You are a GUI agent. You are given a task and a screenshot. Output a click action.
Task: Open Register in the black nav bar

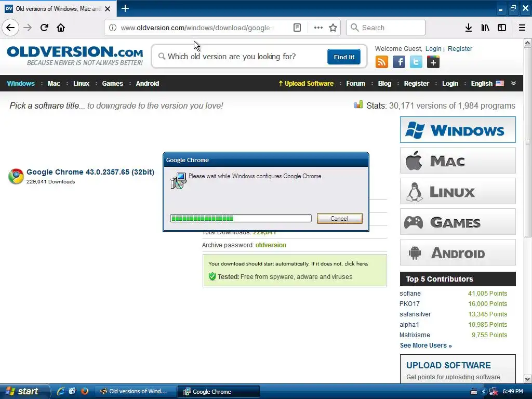(x=416, y=84)
